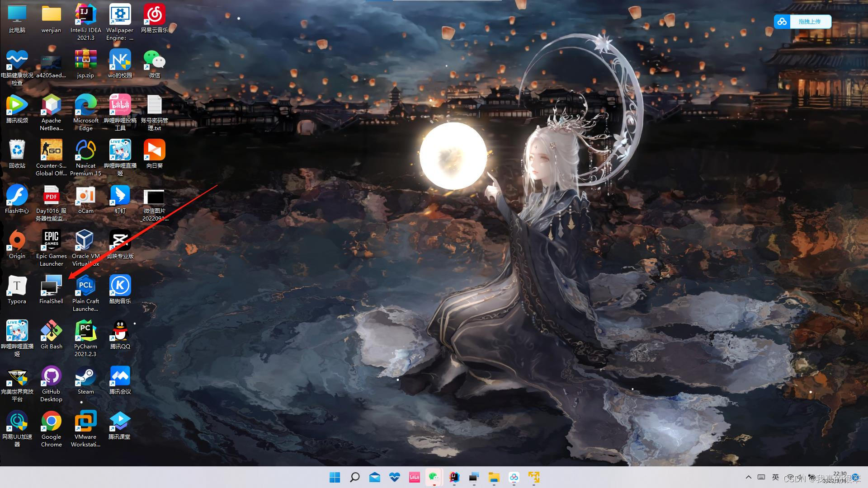Viewport: 868px width, 488px height.
Task: Select the Counter-Strike Global Offensive shortcut
Action: pyautogui.click(x=51, y=158)
